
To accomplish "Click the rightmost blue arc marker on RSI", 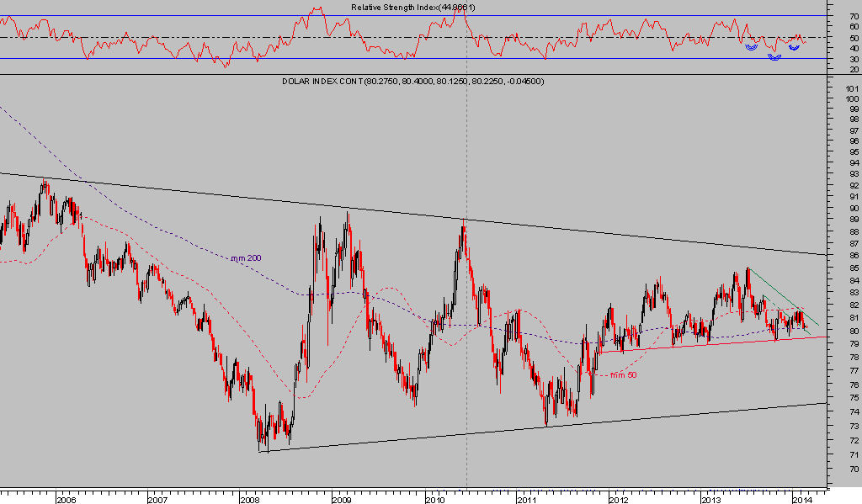I will [794, 47].
